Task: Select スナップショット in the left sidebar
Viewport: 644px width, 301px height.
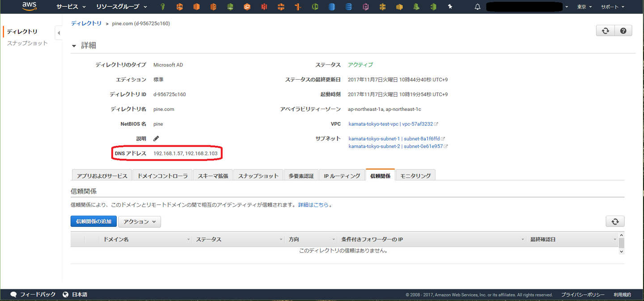Action: (27, 43)
